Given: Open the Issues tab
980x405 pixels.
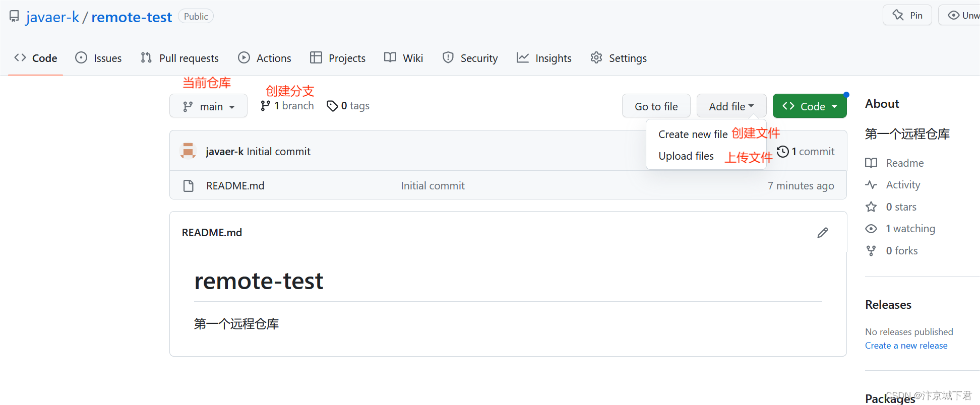Looking at the screenshot, I should point(98,58).
